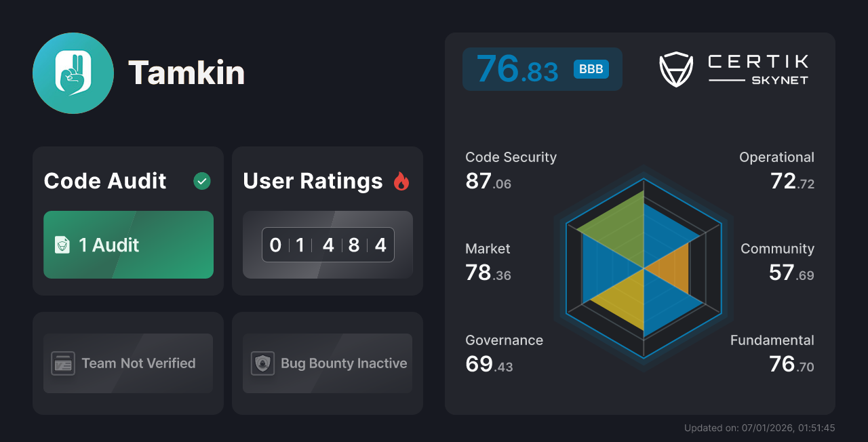This screenshot has height=442, width=868.
Task: Open the 1 Audit report button
Action: point(128,245)
